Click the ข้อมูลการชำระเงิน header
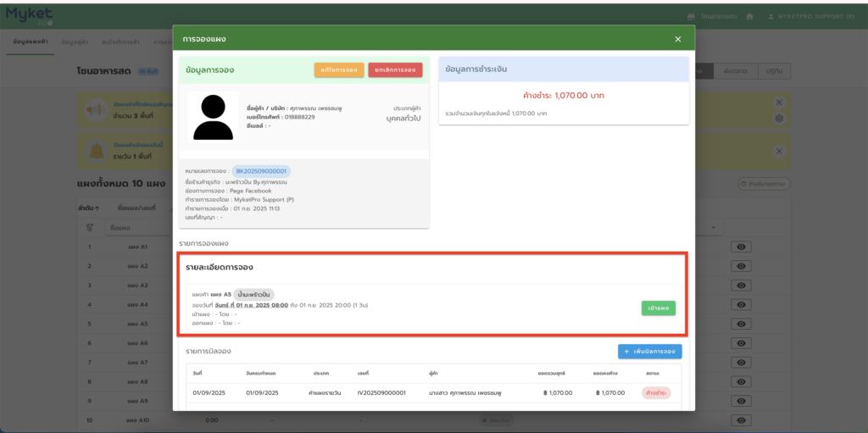868x433 pixels. click(564, 69)
